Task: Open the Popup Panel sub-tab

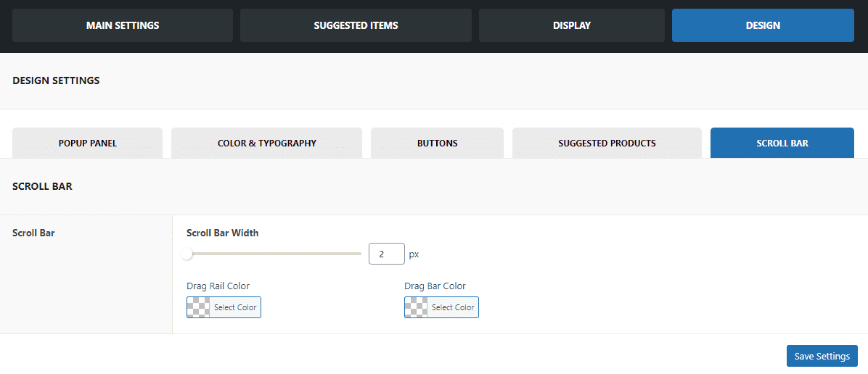Action: tap(88, 144)
